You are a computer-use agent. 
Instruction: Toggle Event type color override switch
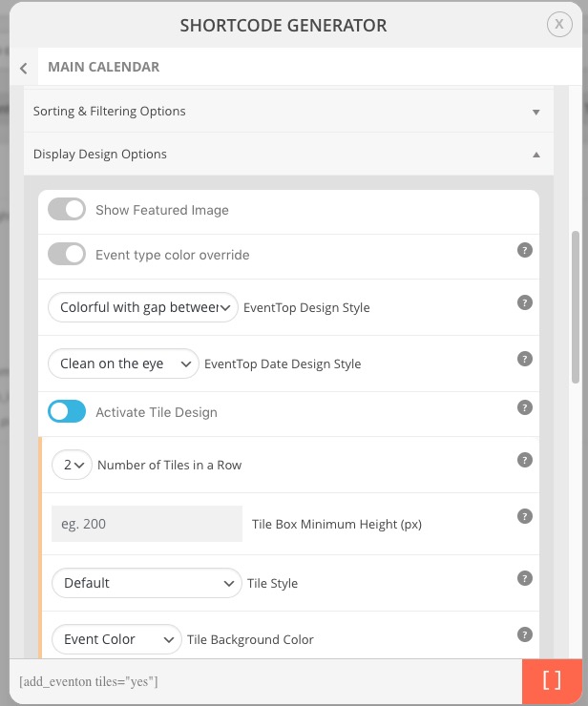tap(67, 255)
